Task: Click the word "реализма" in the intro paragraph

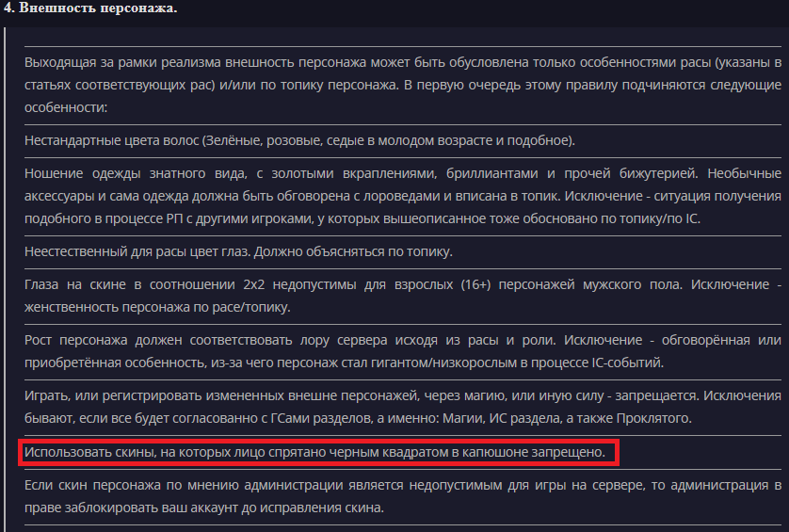Action: click(x=151, y=63)
